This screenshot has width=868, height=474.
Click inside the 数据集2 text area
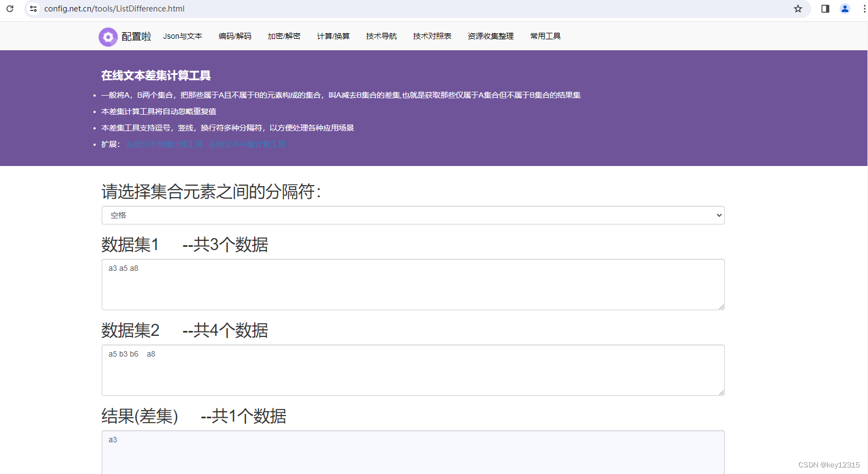(413, 370)
